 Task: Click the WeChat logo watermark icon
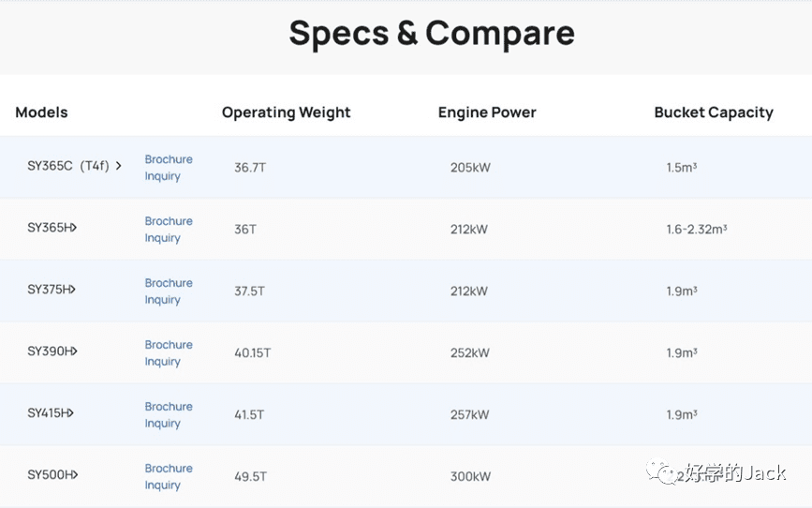pos(661,471)
